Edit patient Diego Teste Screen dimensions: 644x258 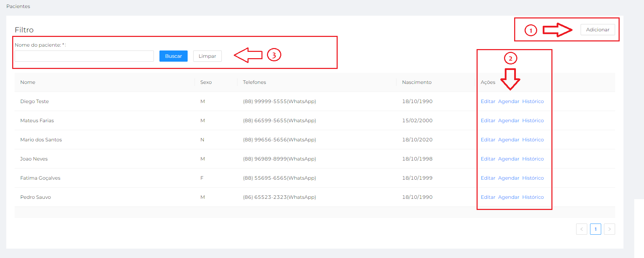488,101
